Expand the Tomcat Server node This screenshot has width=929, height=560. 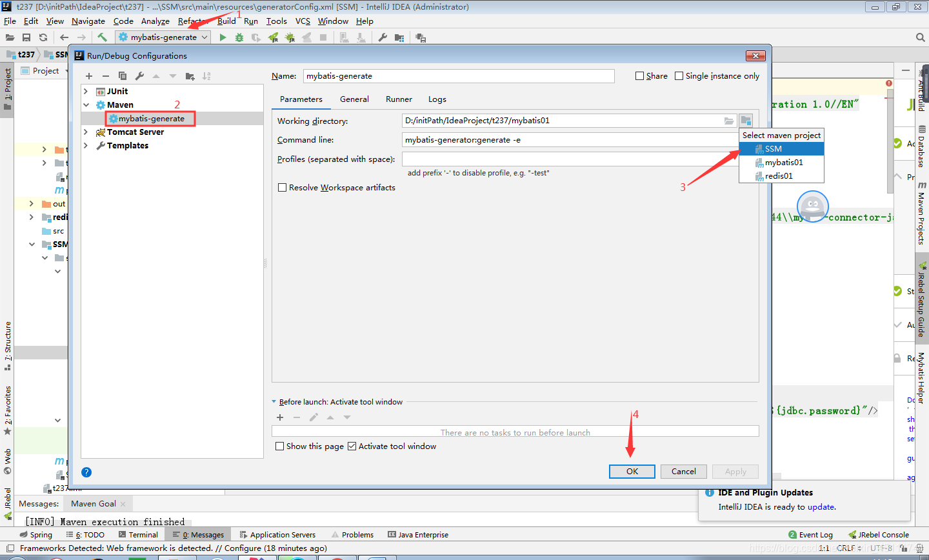(x=86, y=132)
